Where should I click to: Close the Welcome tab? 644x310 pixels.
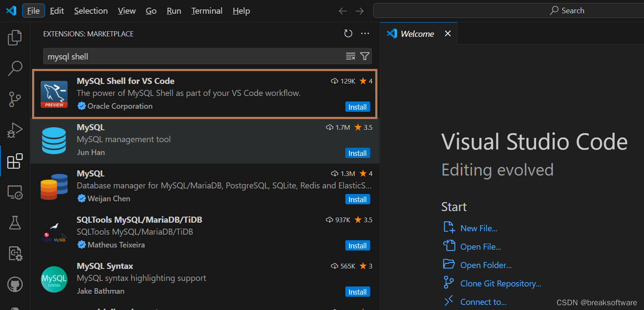pos(448,33)
